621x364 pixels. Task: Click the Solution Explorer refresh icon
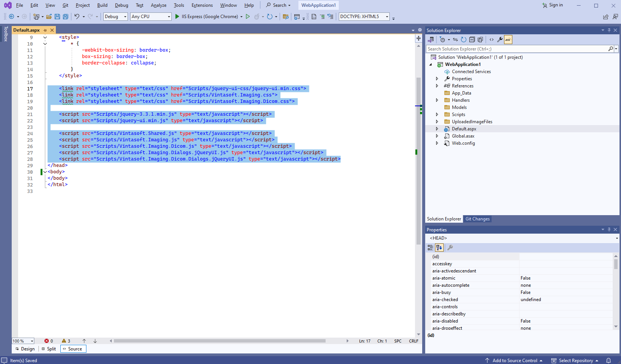click(x=464, y=40)
